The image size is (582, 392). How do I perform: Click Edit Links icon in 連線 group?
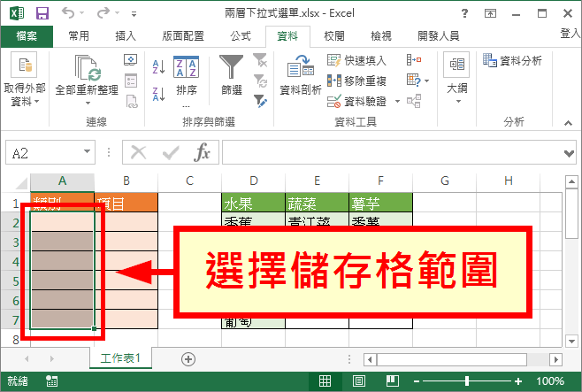132,102
